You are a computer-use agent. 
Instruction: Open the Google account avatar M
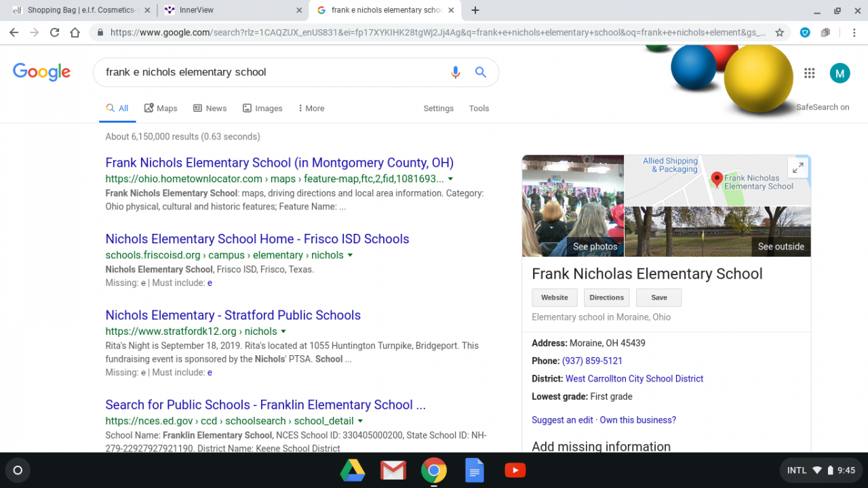pos(840,73)
